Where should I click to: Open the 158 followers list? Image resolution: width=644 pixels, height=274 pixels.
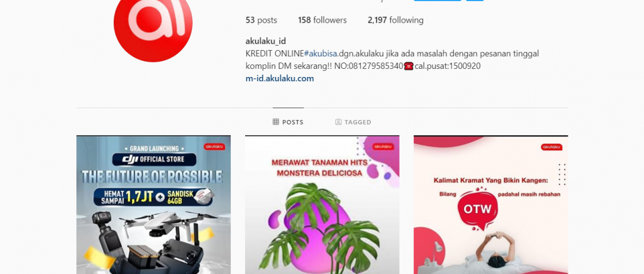[x=323, y=20]
